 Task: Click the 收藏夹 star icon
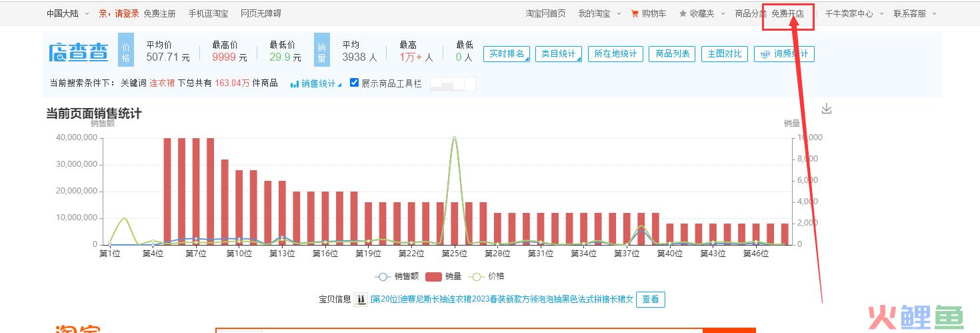coord(683,13)
